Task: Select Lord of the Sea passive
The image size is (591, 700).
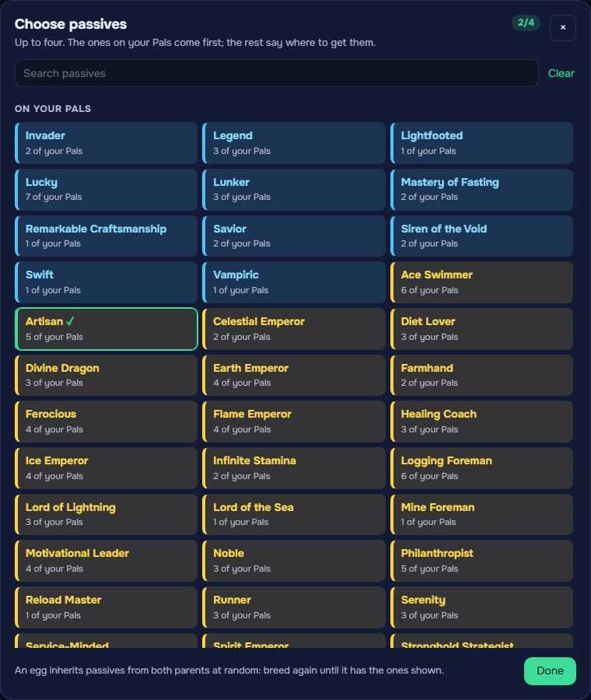Action: (x=294, y=514)
